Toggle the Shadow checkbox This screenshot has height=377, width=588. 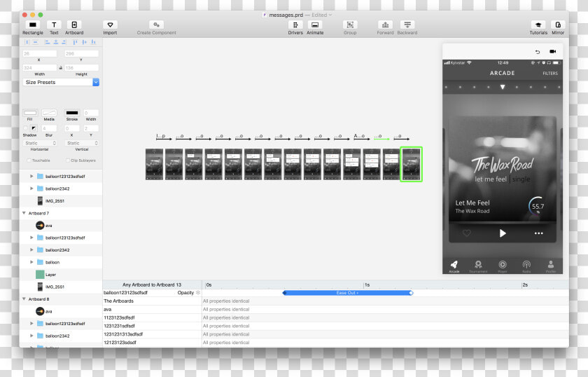(x=25, y=128)
